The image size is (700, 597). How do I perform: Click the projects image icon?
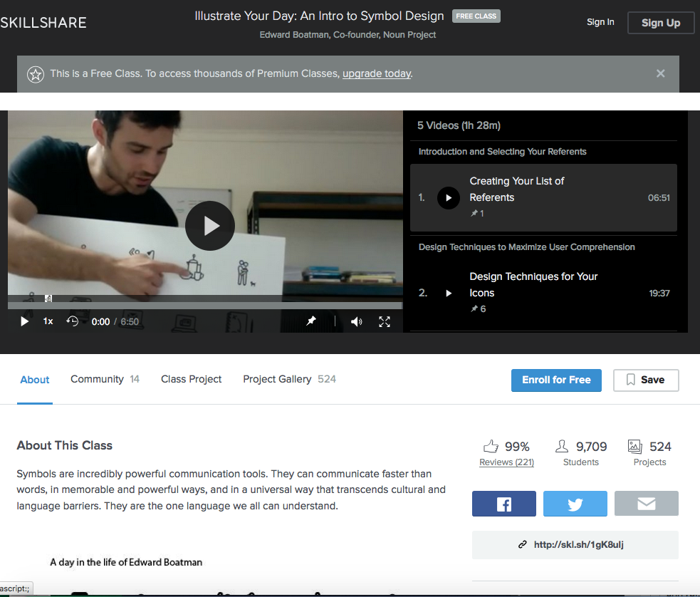pos(634,446)
